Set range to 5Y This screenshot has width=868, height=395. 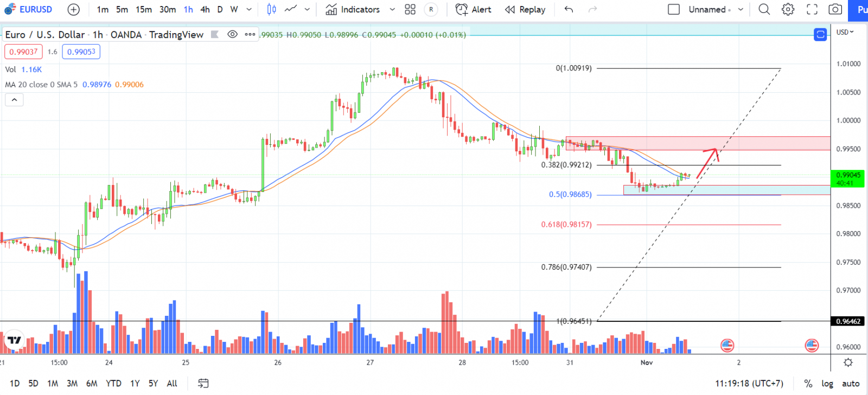[154, 383]
